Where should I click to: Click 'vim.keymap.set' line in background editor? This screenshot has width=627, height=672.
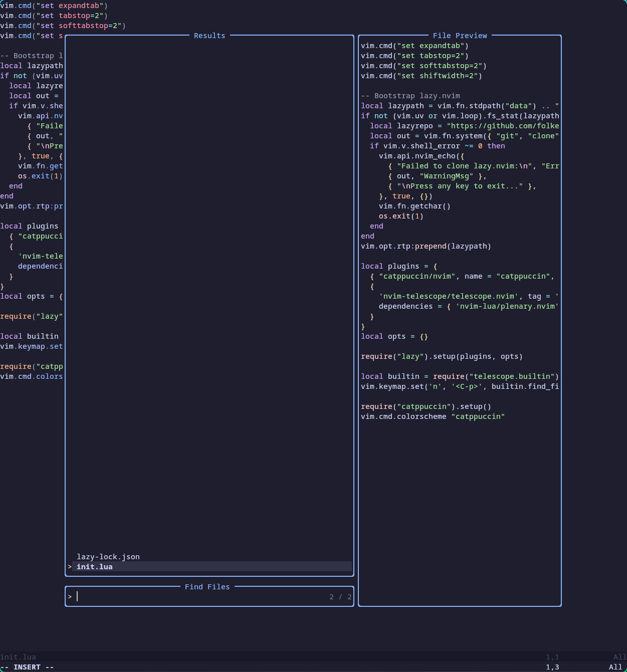coord(32,346)
